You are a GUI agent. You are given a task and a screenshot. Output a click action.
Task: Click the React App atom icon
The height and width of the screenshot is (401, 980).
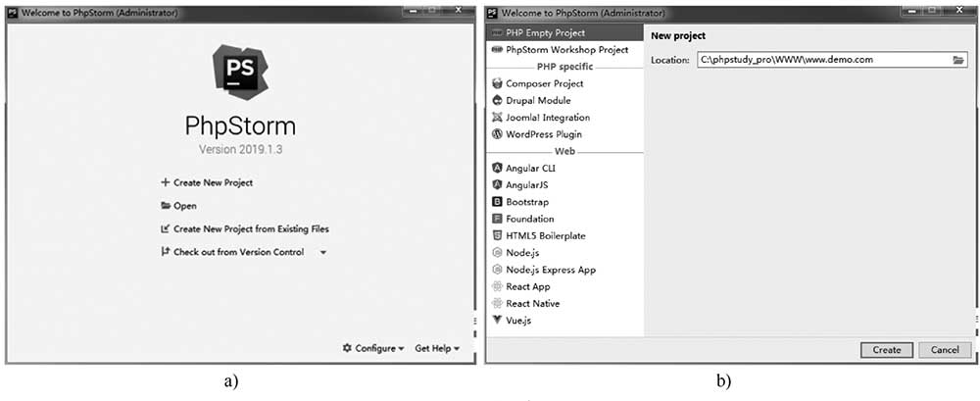coord(498,286)
